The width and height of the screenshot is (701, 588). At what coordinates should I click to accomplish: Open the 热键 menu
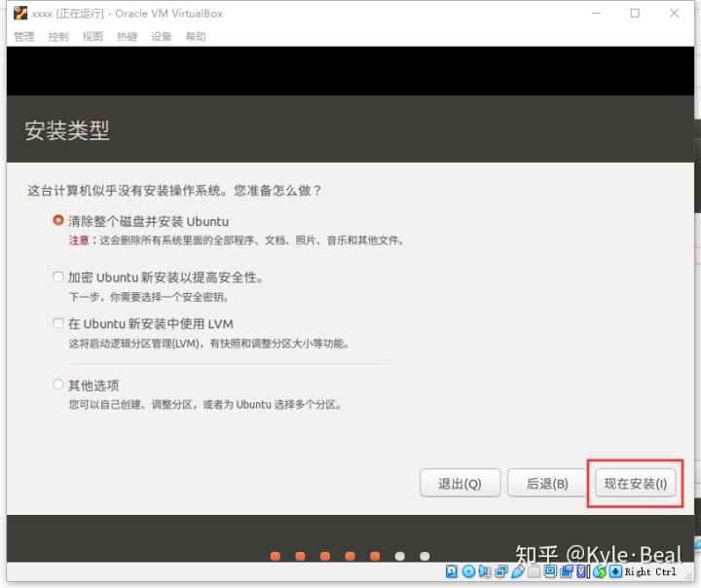(127, 36)
